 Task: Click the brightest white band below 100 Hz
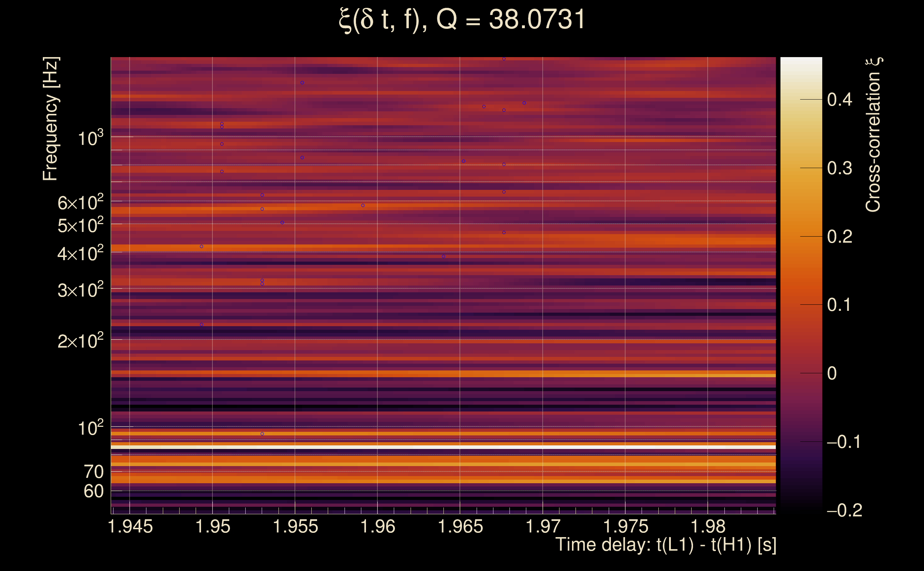pos(442,447)
